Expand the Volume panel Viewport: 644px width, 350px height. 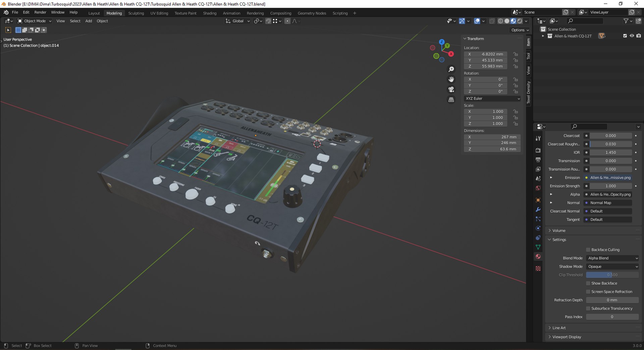pyautogui.click(x=559, y=231)
